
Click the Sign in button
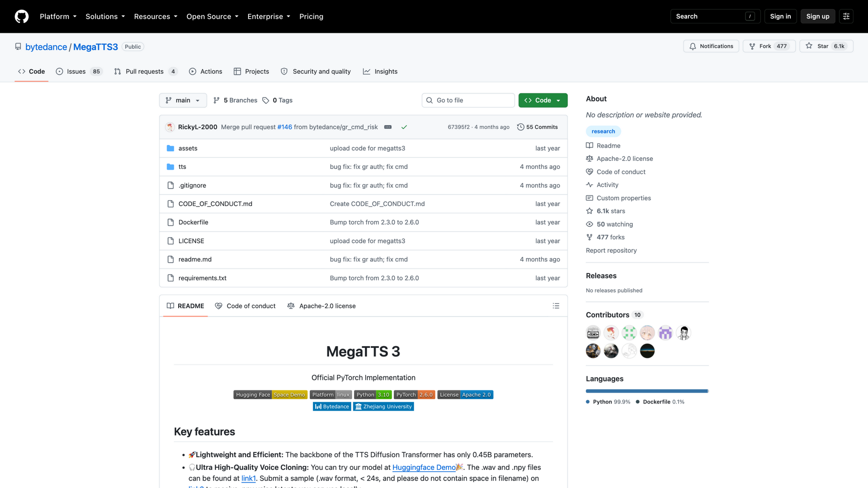pos(780,16)
